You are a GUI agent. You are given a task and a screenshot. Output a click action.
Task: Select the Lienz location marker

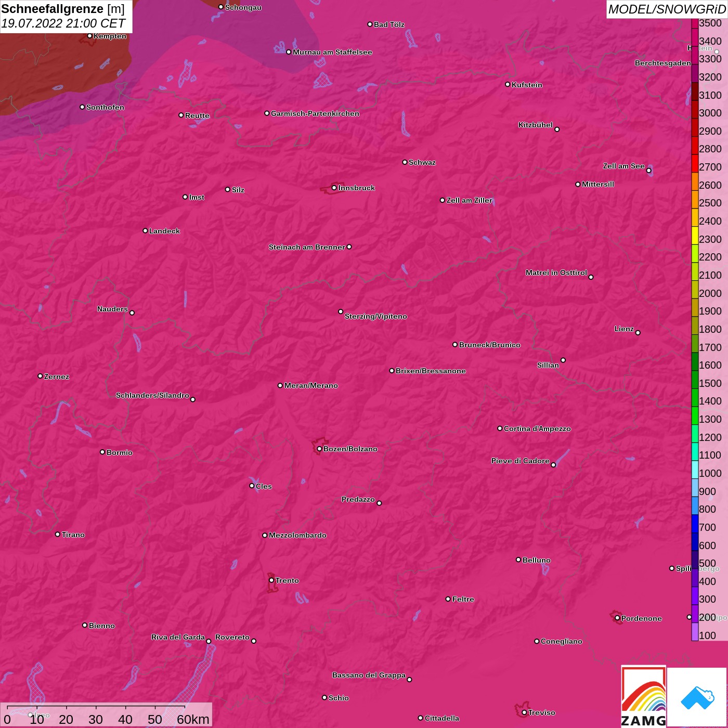(638, 333)
